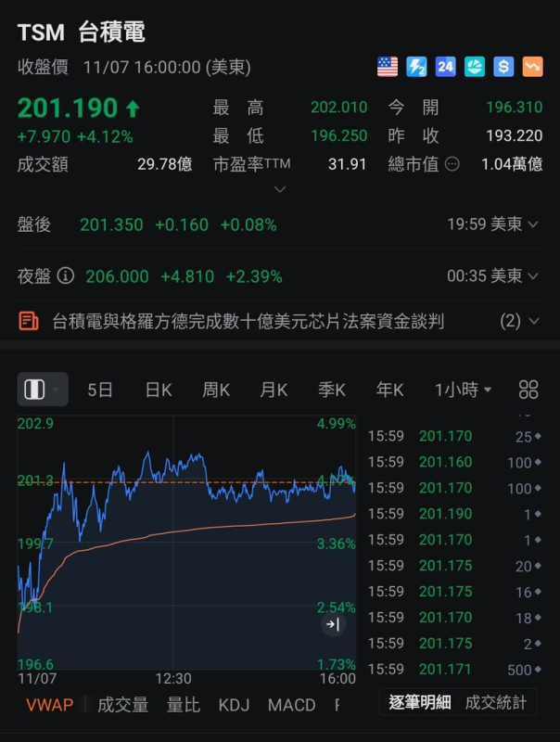Tap the 201.190 closing price
This screenshot has width=560, height=742.
tap(68, 108)
